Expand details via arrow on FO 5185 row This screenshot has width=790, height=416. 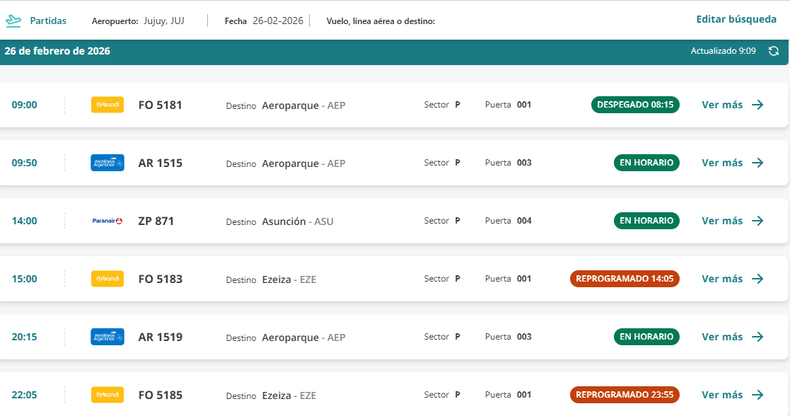(x=757, y=395)
